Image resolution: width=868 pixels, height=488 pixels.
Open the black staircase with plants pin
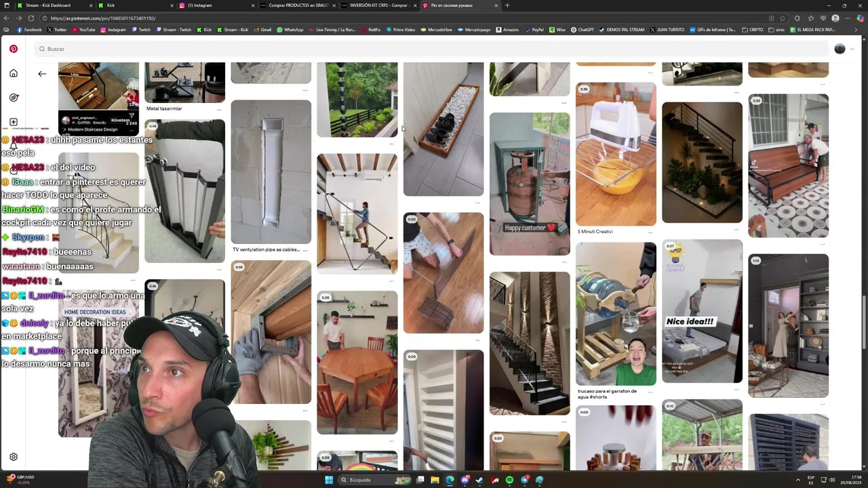[702, 163]
